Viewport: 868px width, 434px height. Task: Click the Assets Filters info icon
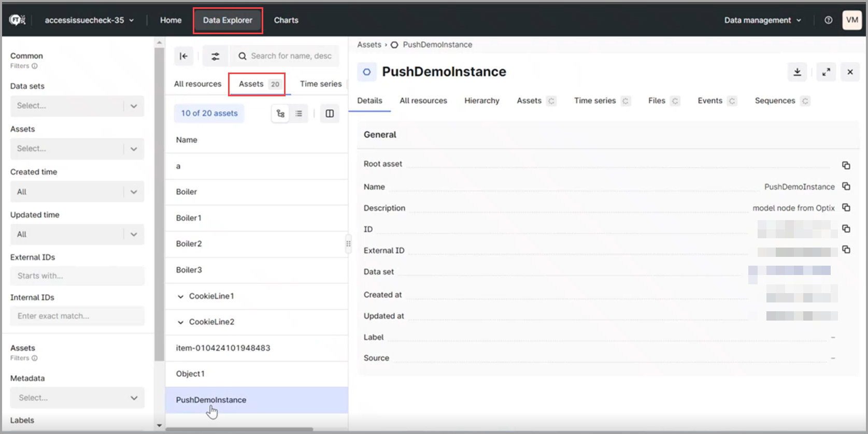tap(35, 358)
